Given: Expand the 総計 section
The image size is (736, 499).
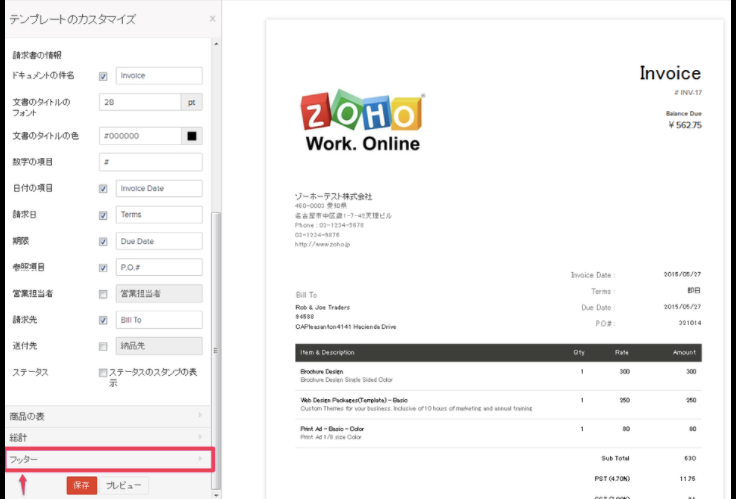Looking at the screenshot, I should (107, 438).
